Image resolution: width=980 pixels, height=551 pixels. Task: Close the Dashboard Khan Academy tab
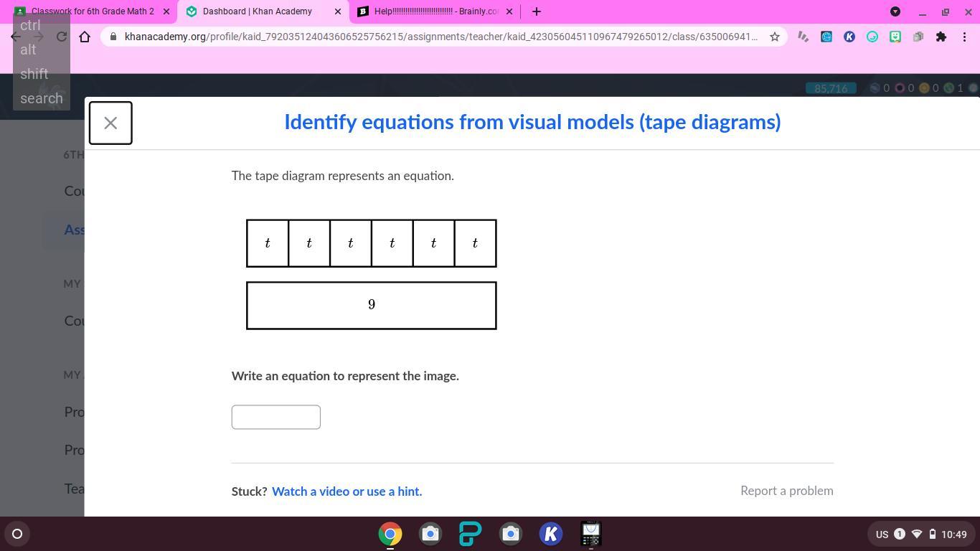tap(338, 11)
